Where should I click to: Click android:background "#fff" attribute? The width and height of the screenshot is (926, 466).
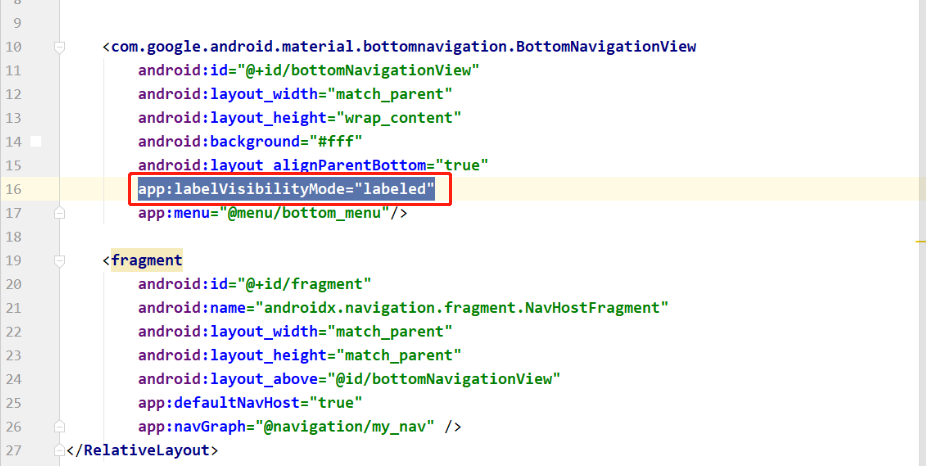pos(250,142)
